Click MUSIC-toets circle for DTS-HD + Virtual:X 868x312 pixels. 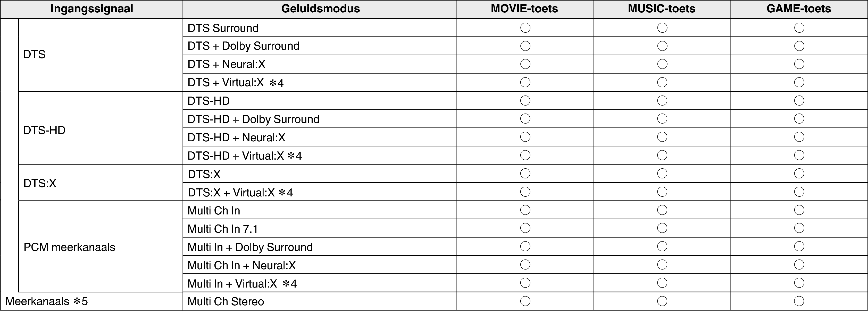(662, 155)
